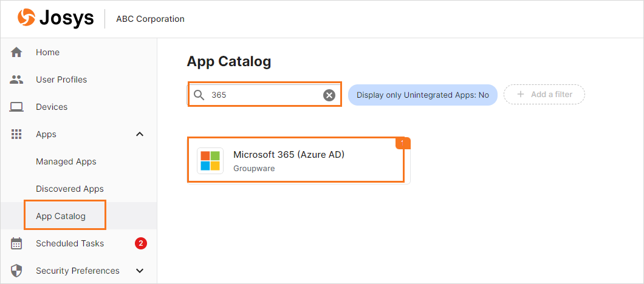Click the App Catalog page heading
The image size is (644, 284).
pos(229,61)
